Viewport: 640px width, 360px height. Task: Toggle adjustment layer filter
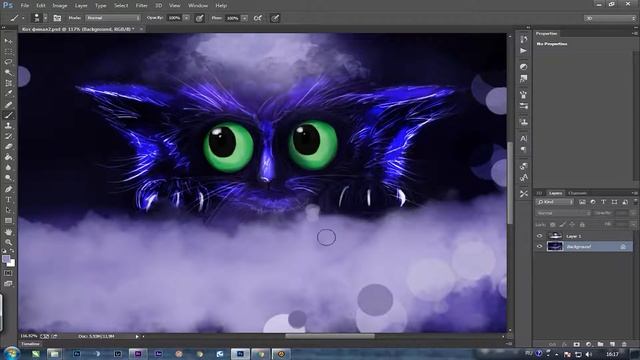593,202
